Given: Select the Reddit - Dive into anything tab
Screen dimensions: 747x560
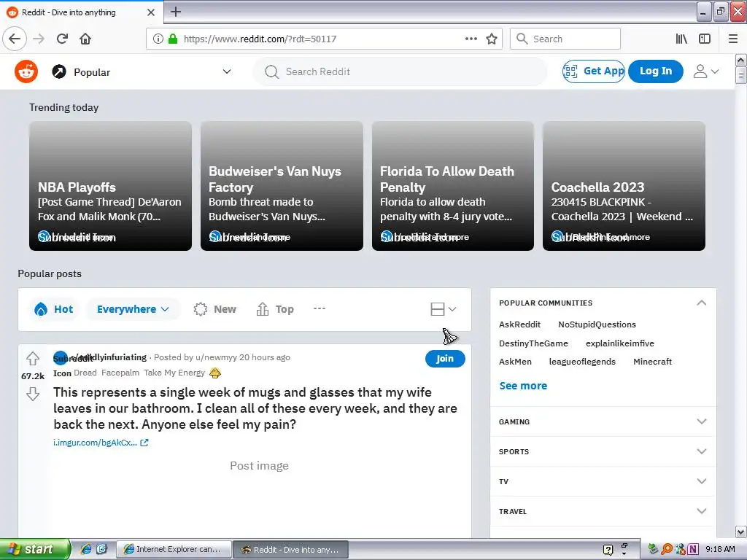Looking at the screenshot, I should 81,12.
